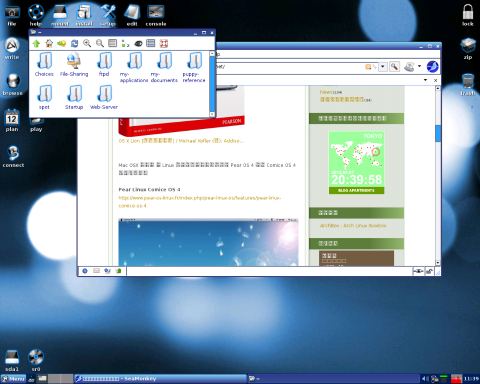Open the my-documents folder
The height and width of the screenshot is (384, 480).
[x=164, y=68]
